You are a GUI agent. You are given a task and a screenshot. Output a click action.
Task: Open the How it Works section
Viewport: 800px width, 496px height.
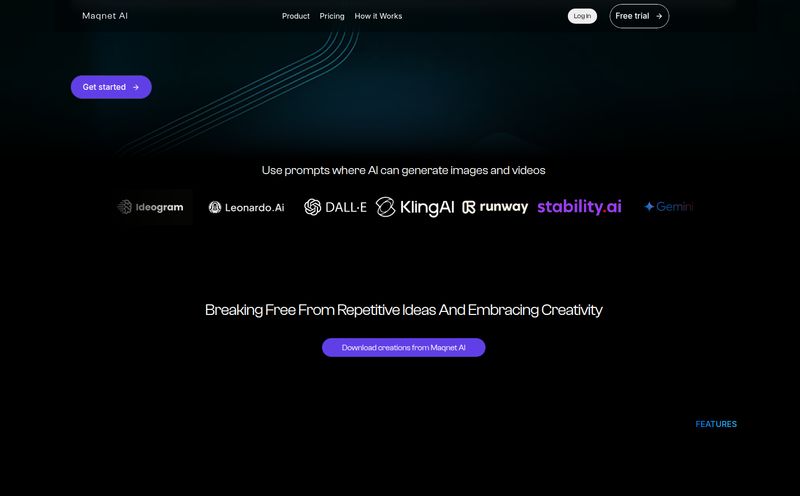[x=378, y=16]
